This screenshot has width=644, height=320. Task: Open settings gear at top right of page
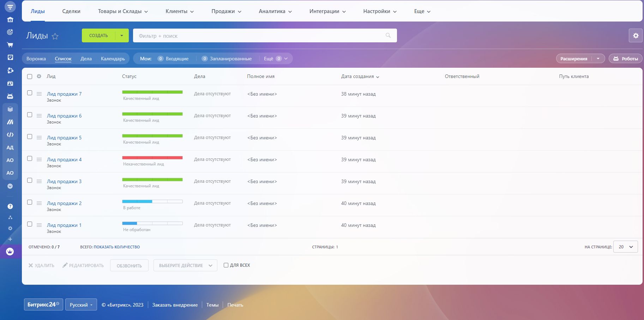pyautogui.click(x=636, y=36)
